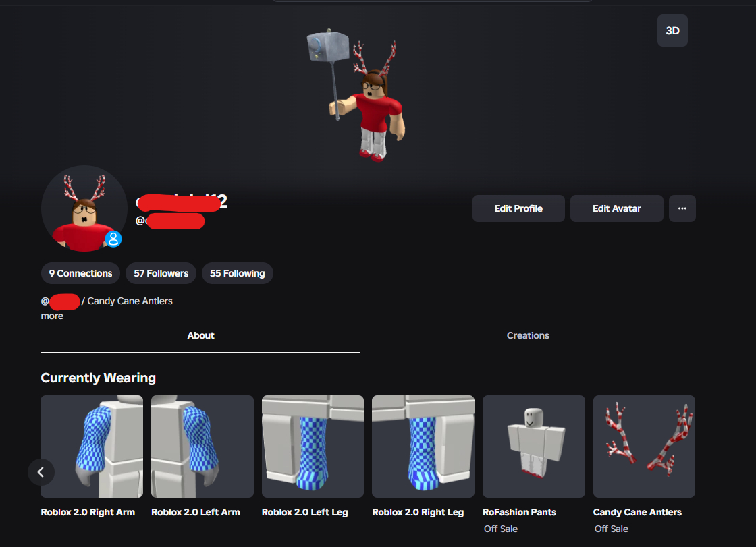Open the Roblox 2.0 Left Arm thumbnail
The image size is (756, 547).
click(202, 447)
